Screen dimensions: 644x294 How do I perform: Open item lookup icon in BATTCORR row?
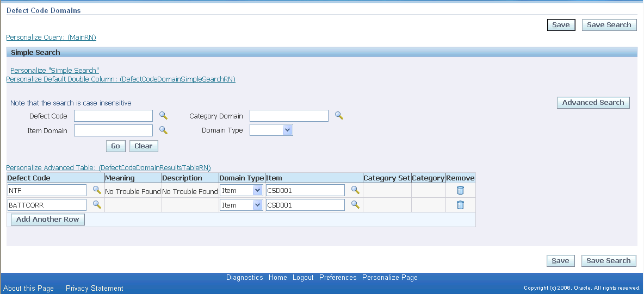355,204
